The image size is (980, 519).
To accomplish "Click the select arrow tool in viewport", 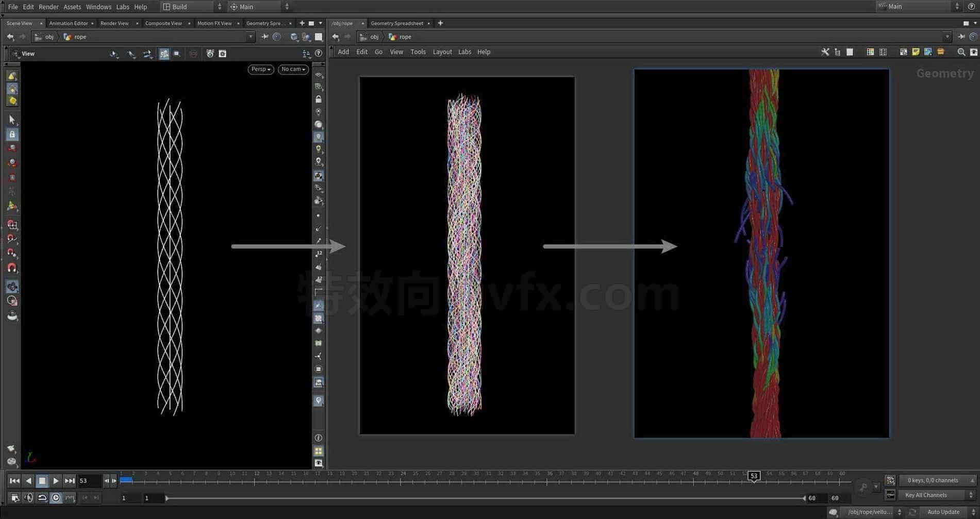I will tap(12, 120).
